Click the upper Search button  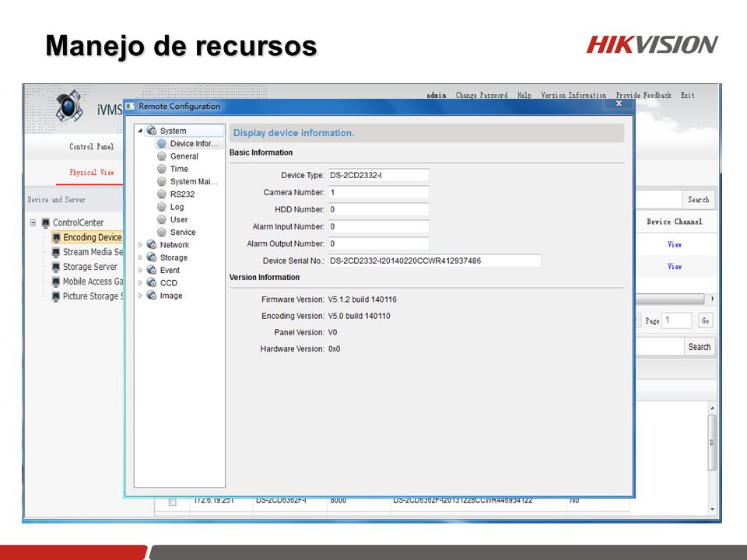pyautogui.click(x=699, y=200)
